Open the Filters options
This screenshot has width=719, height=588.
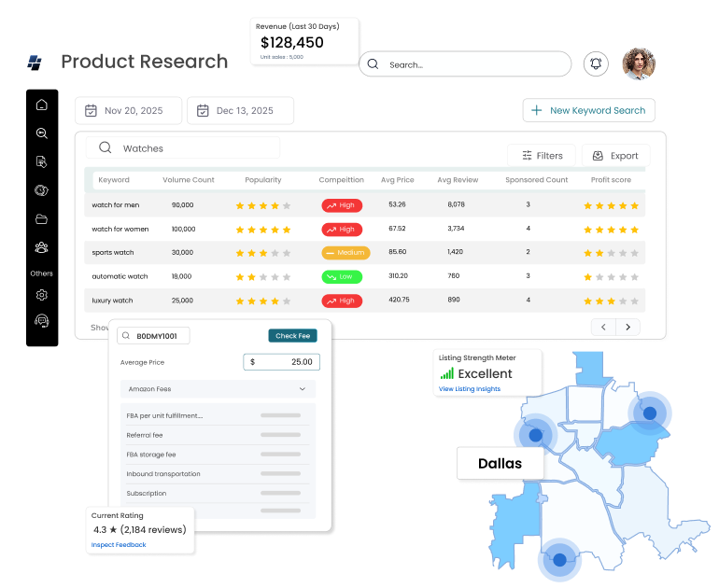pyautogui.click(x=542, y=156)
